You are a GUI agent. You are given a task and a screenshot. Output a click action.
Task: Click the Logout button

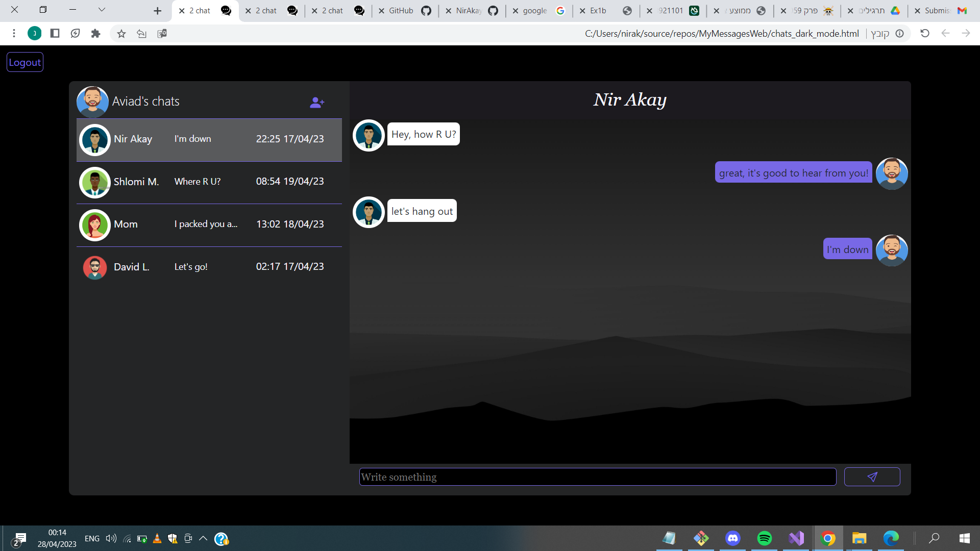24,62
